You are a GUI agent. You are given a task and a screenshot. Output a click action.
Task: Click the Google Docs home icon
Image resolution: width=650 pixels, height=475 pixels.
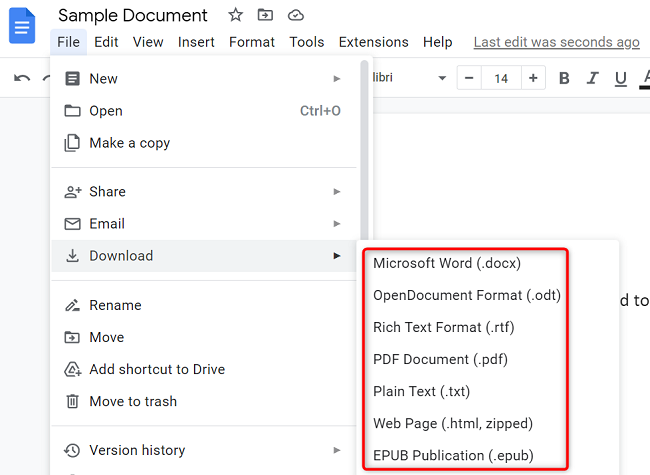(x=22, y=25)
